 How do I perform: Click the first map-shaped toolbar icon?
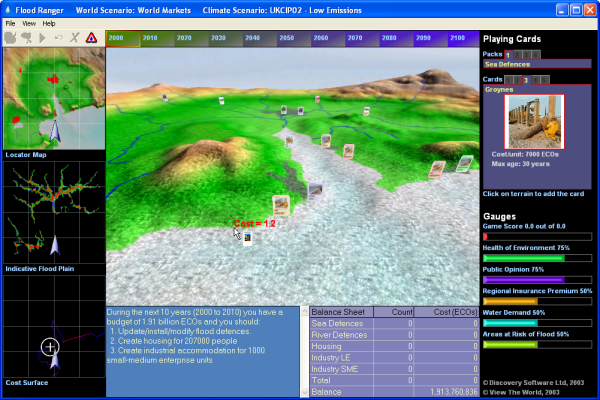click(11, 38)
